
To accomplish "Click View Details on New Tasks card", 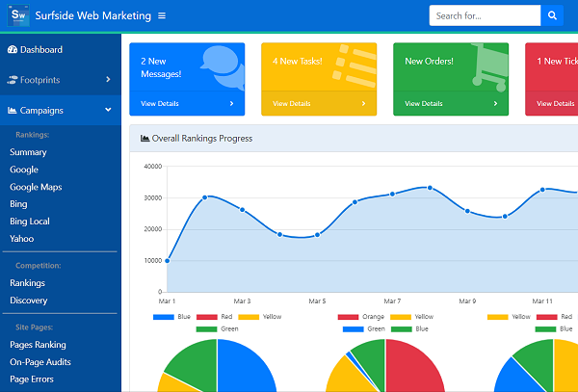I will coord(292,103).
